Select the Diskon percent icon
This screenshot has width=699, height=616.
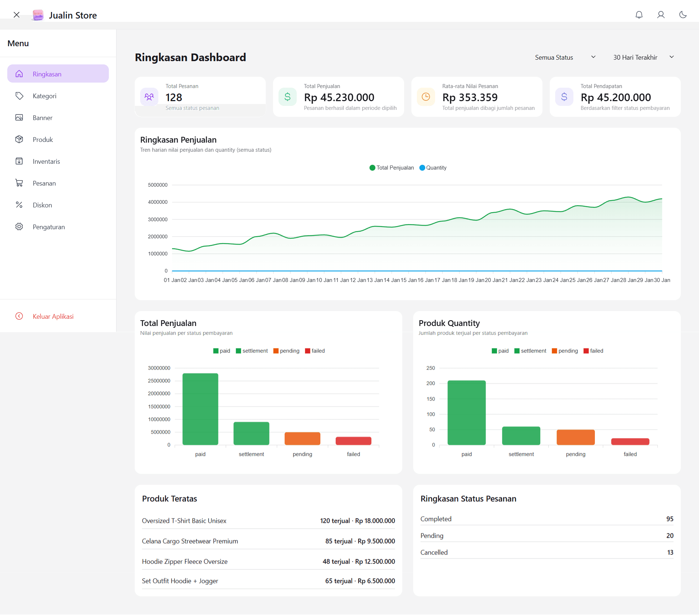pyautogui.click(x=19, y=205)
